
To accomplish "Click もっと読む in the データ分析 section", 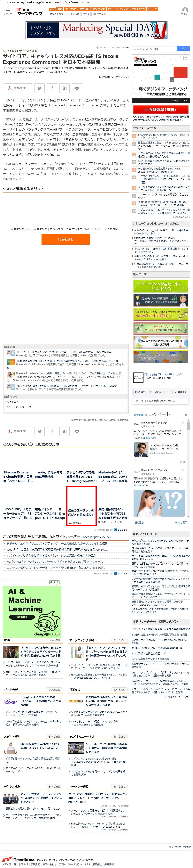I will tap(54, 690).
